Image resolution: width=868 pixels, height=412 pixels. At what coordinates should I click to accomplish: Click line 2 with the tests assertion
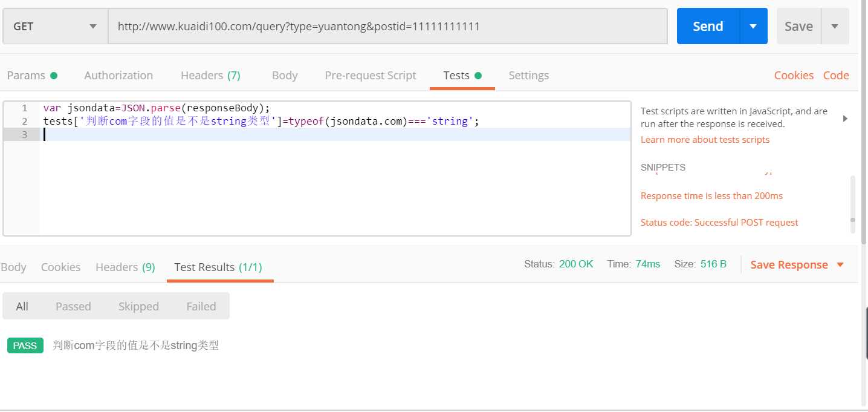pos(335,121)
